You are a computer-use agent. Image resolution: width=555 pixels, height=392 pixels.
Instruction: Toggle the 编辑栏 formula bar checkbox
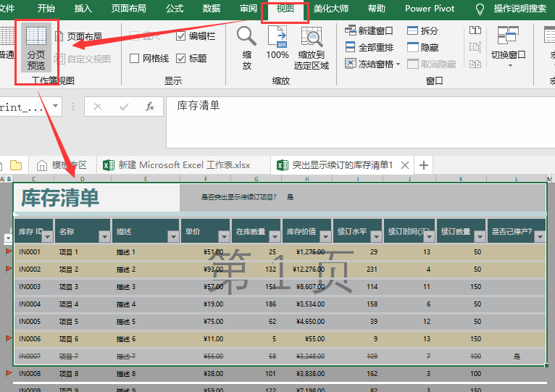[180, 36]
